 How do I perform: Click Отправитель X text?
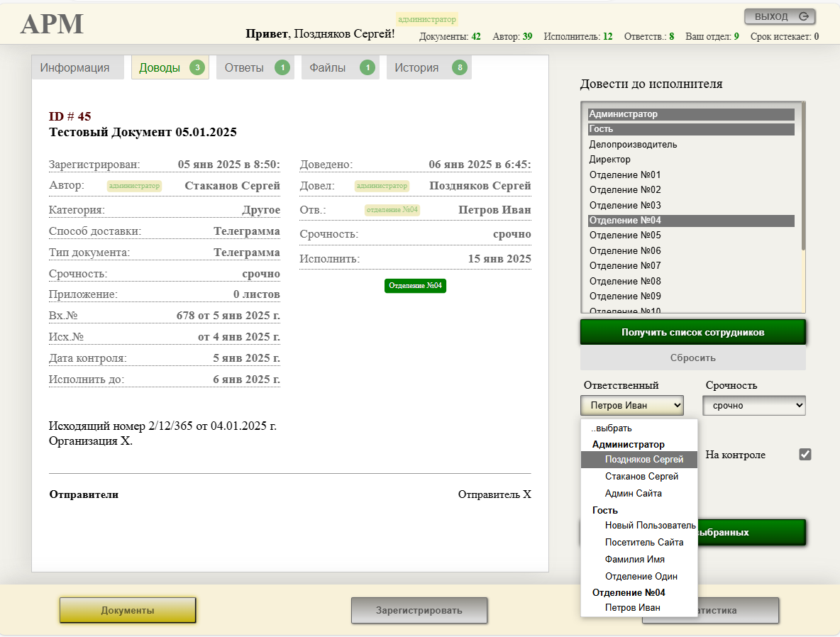494,494
